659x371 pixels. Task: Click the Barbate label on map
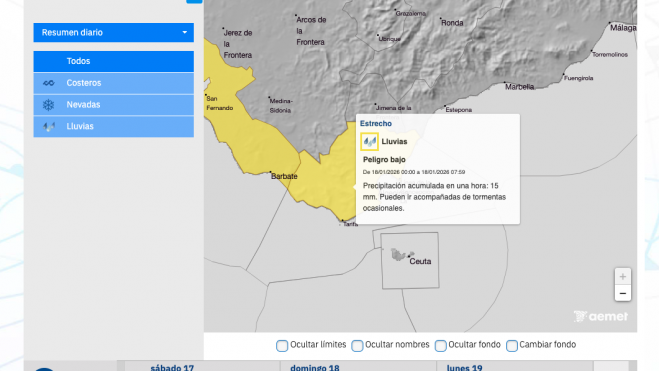pyautogui.click(x=284, y=176)
